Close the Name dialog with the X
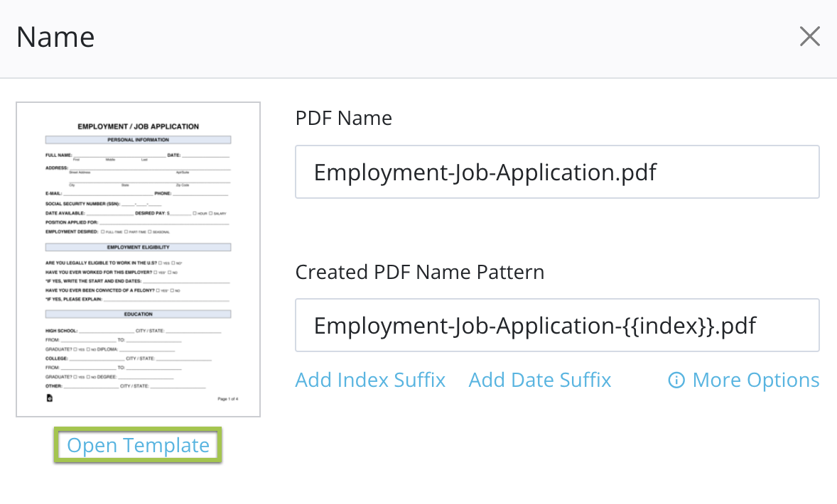 pyautogui.click(x=809, y=37)
